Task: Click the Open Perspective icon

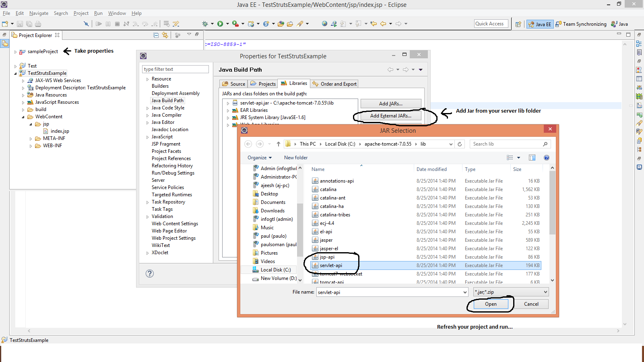Action: point(518,24)
